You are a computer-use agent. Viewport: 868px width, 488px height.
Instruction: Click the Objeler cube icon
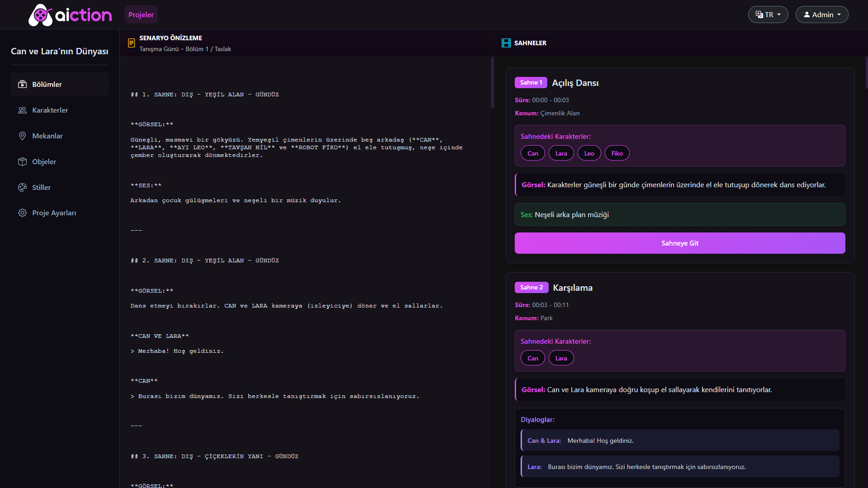tap(22, 162)
